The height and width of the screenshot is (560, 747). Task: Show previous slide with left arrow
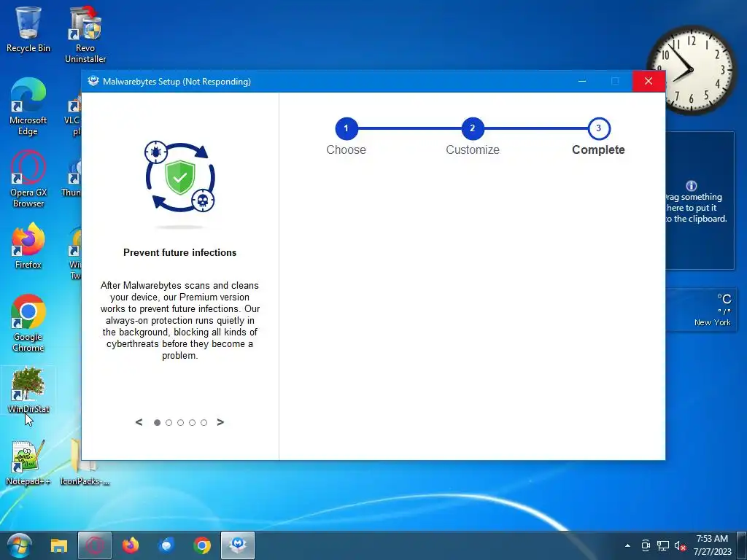coord(139,422)
